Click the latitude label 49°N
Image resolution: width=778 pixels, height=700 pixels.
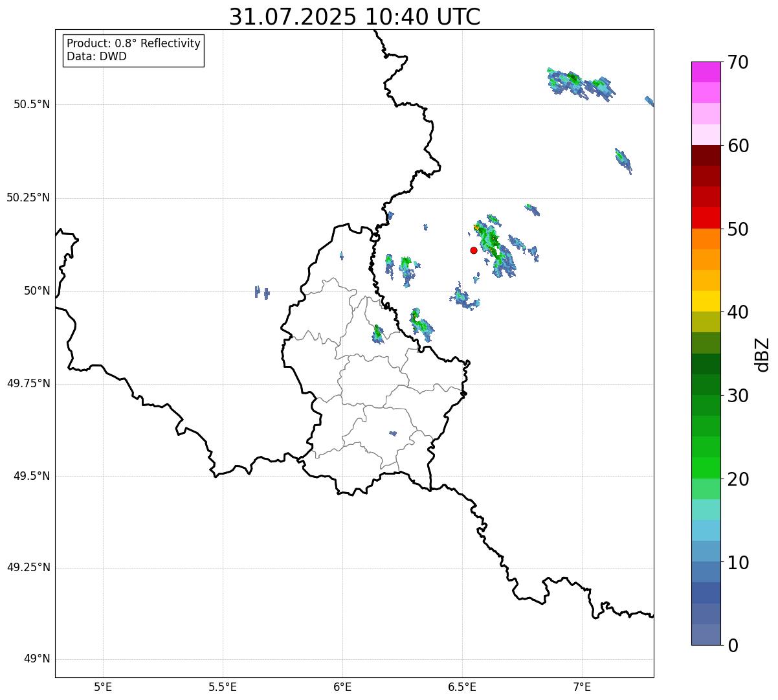[37, 659]
